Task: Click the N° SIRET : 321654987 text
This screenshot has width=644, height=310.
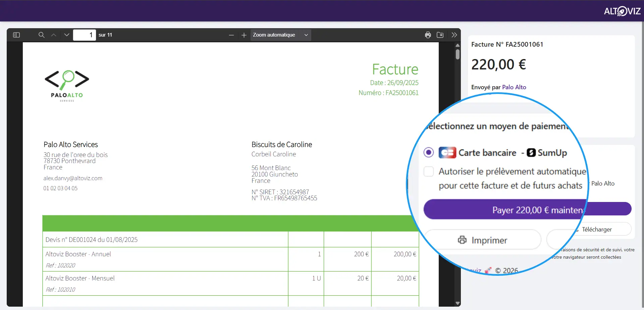Action: pyautogui.click(x=280, y=192)
